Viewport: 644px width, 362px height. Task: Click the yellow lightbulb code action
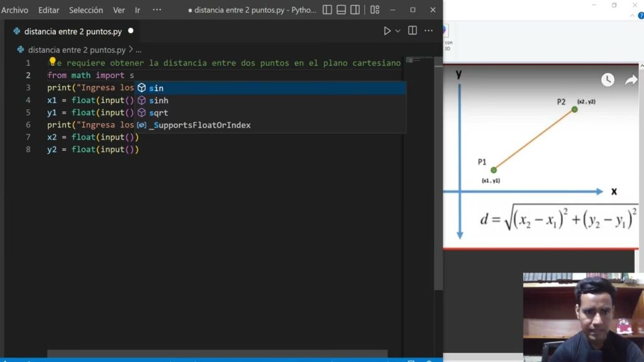click(53, 62)
